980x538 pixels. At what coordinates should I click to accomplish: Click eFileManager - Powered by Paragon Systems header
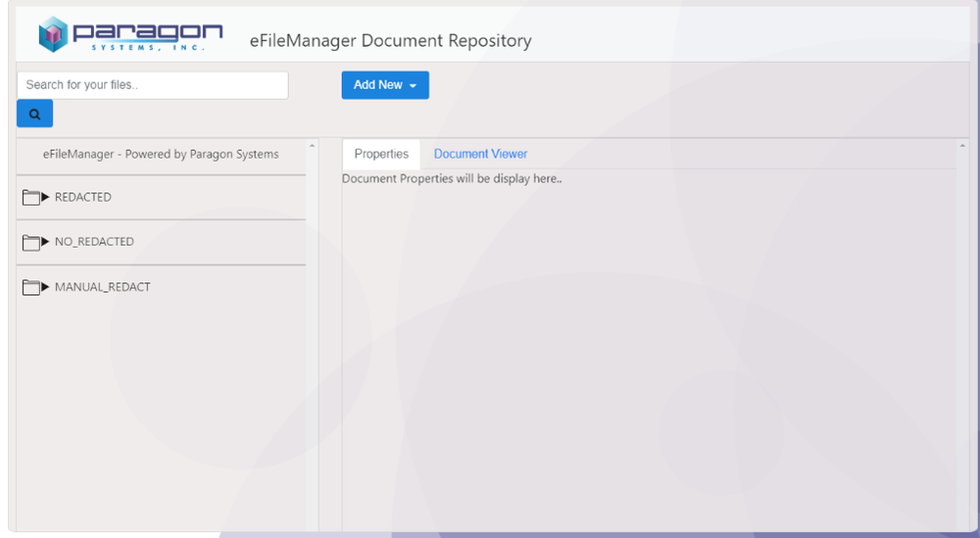(161, 154)
